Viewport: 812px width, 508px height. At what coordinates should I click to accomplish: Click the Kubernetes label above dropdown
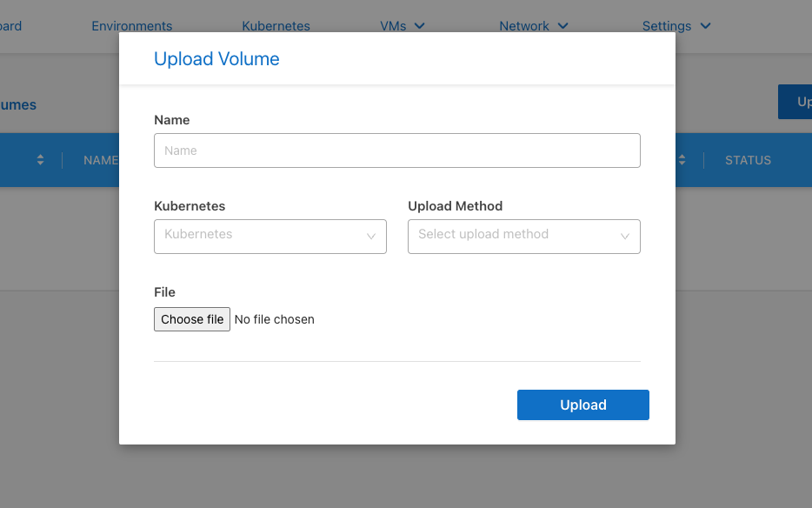pyautogui.click(x=190, y=206)
